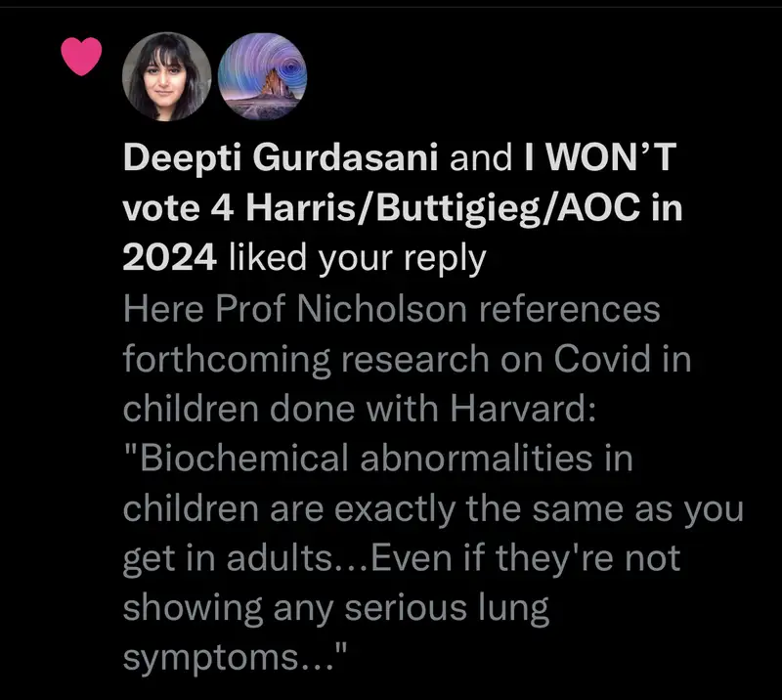This screenshot has height=700, width=782.
Task: Open Deepti Gurdasani's profile photo avatar
Action: (166, 77)
